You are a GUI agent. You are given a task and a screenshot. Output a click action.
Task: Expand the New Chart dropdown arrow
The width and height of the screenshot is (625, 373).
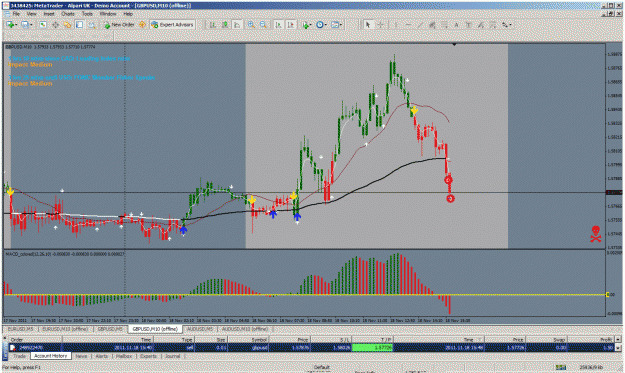[16, 25]
